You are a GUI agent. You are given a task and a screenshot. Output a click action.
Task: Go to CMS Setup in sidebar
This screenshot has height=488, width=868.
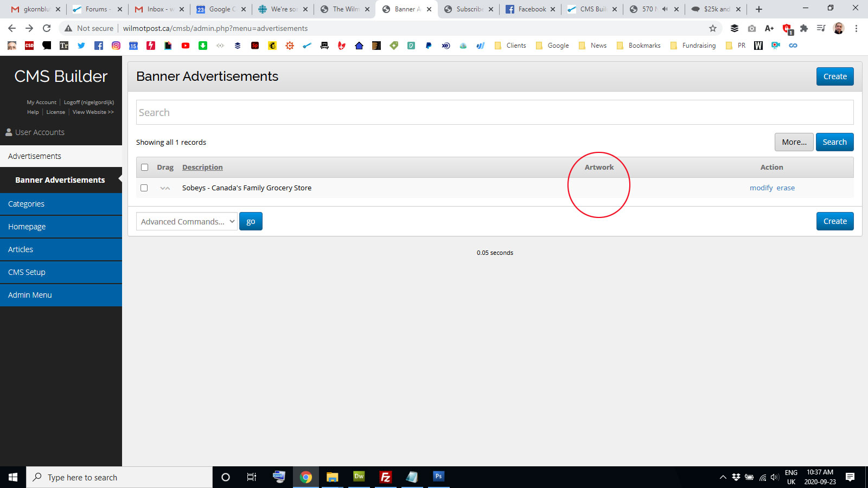tap(61, 272)
